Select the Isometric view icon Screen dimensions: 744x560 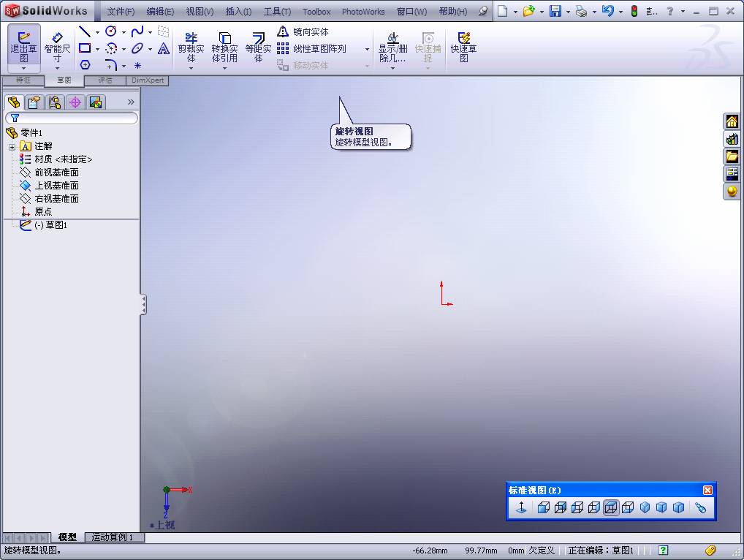click(645, 507)
